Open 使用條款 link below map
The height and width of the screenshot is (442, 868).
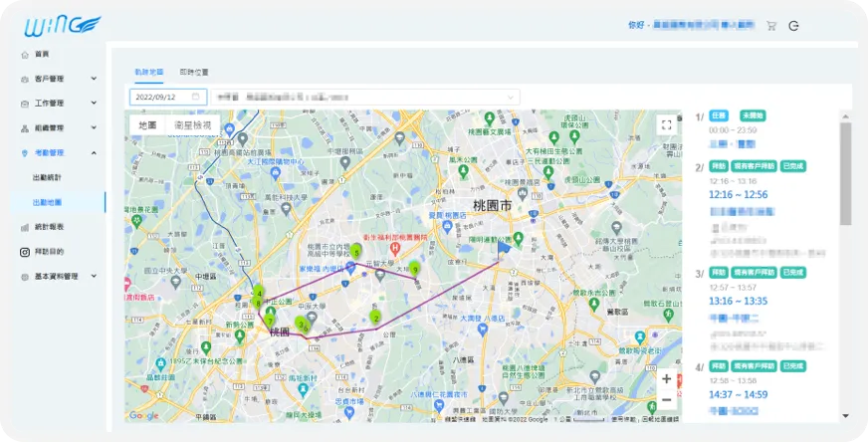click(624, 419)
